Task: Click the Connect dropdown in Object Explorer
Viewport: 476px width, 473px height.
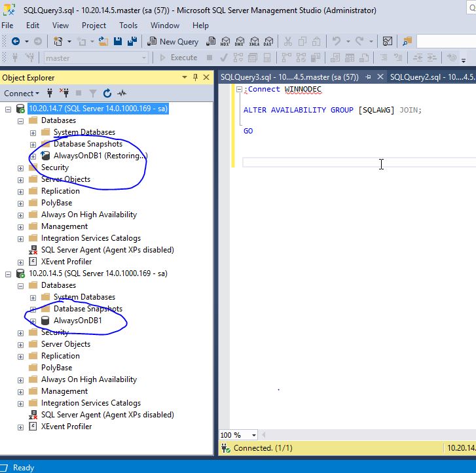Action: tap(21, 94)
